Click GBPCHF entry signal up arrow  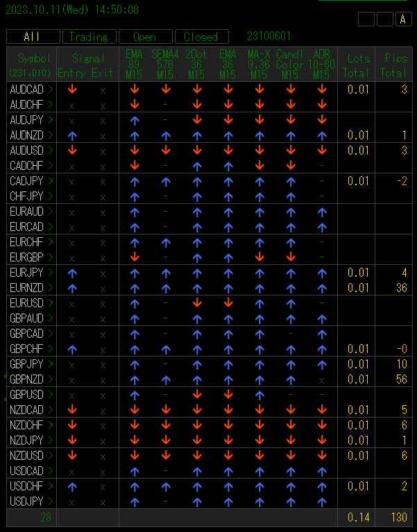72,350
